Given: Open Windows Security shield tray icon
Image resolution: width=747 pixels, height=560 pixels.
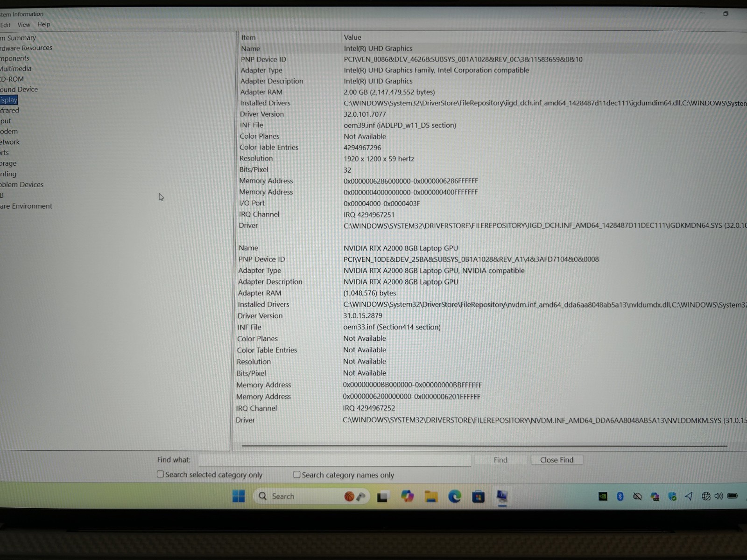Looking at the screenshot, I should tap(672, 497).
